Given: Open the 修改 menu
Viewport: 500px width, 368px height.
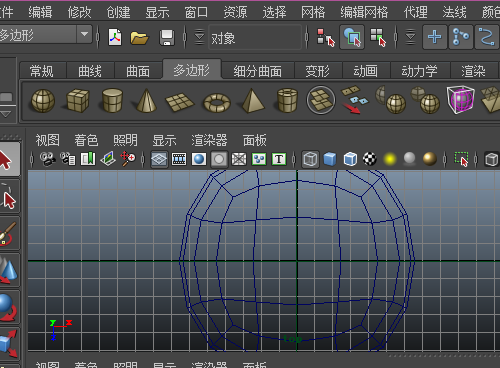Looking at the screenshot, I should point(79,12).
